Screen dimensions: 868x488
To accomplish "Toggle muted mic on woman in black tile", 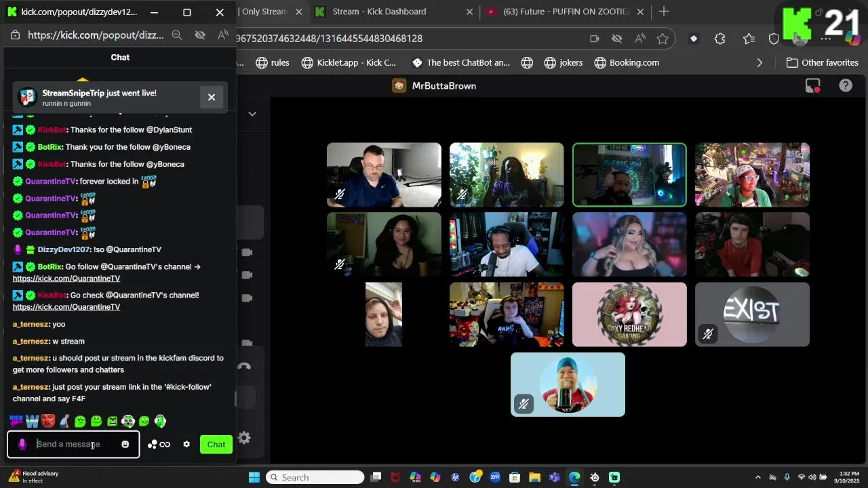I will (340, 264).
